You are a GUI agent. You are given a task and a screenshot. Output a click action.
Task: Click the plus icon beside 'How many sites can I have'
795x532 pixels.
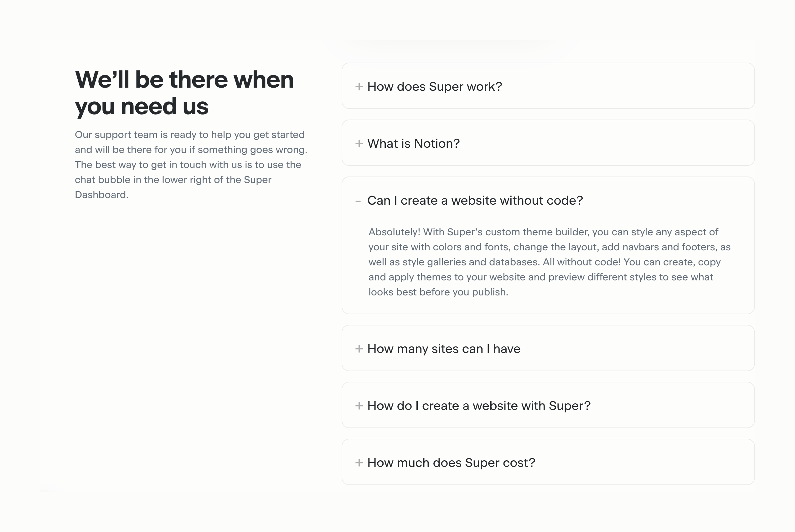click(359, 349)
